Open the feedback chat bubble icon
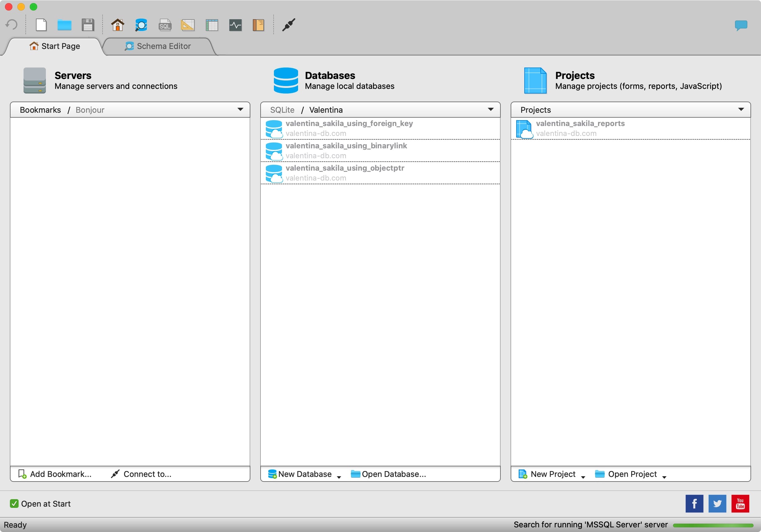The image size is (761, 532). [741, 25]
